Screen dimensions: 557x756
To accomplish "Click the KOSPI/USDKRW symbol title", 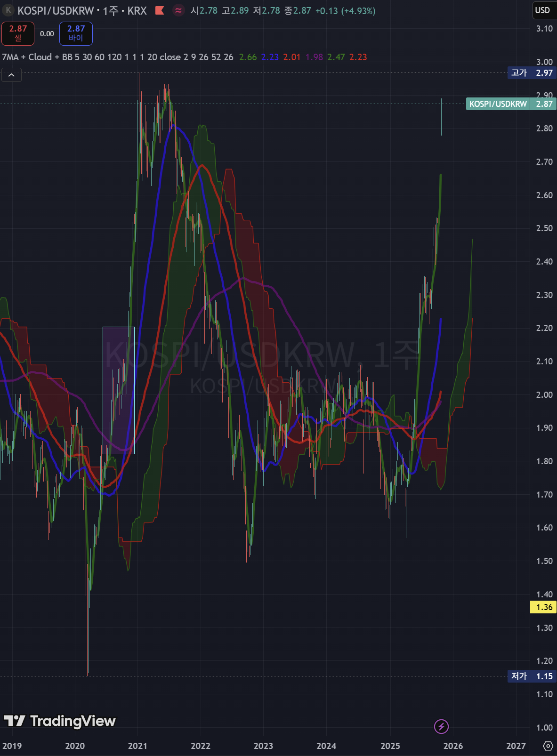I will (x=56, y=10).
